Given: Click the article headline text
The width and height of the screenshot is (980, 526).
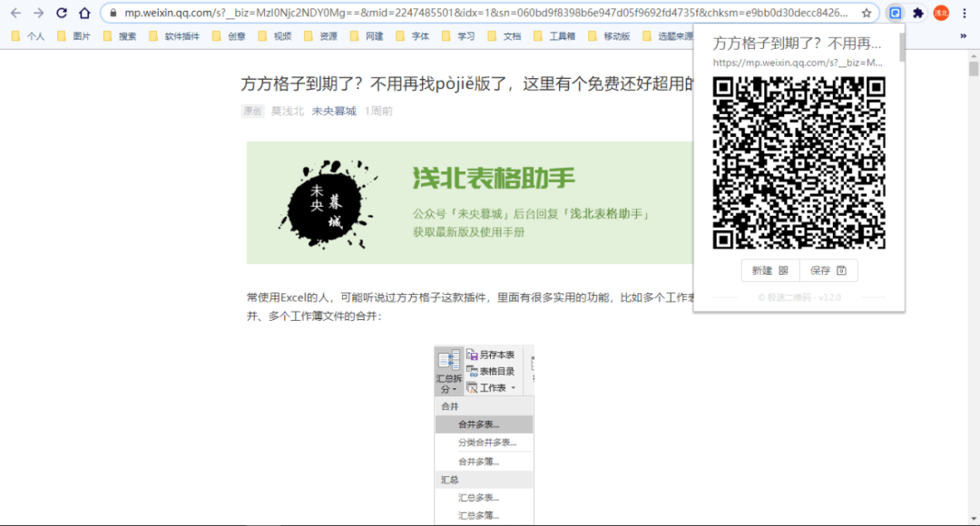Looking at the screenshot, I should [467, 83].
